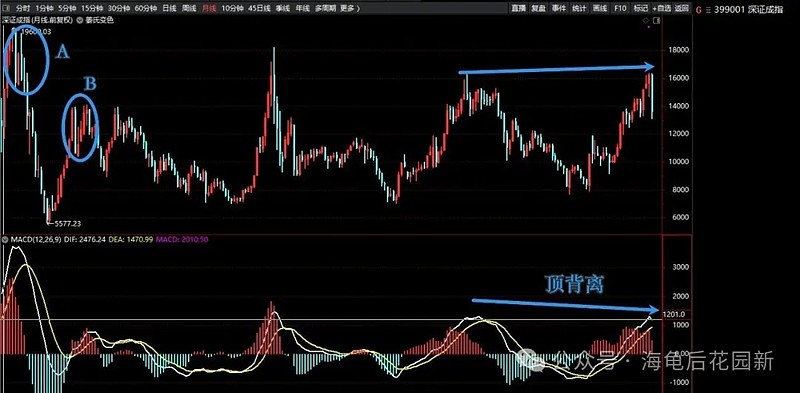
Task: Expand the 更多 periods dropdown
Action: point(349,8)
